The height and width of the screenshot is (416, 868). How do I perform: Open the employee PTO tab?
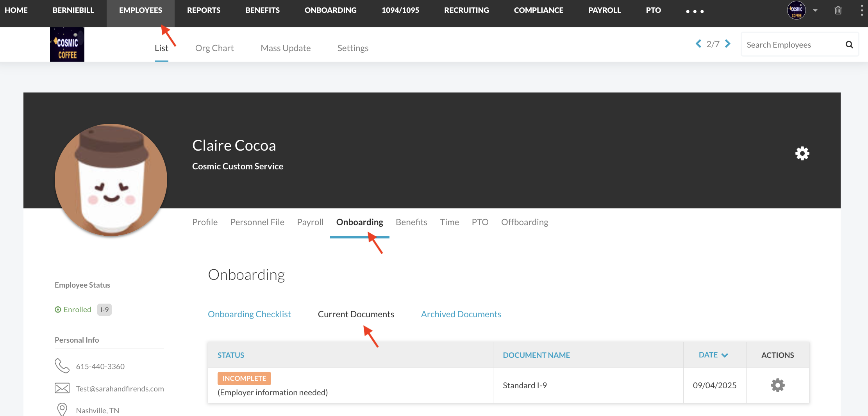pos(480,222)
